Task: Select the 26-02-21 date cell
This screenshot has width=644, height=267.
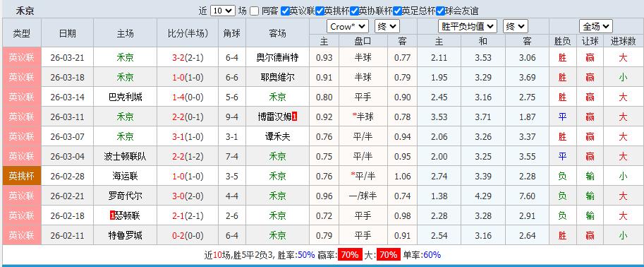Action: (x=67, y=196)
